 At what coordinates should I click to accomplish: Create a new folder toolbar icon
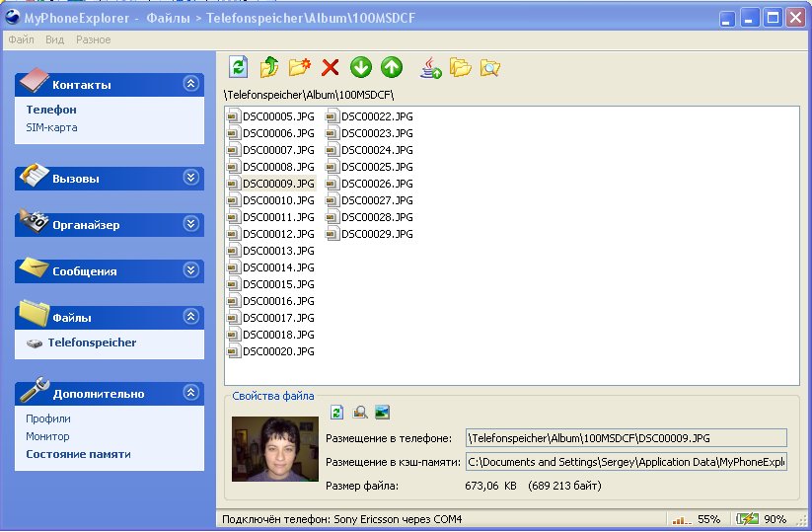[x=299, y=67]
